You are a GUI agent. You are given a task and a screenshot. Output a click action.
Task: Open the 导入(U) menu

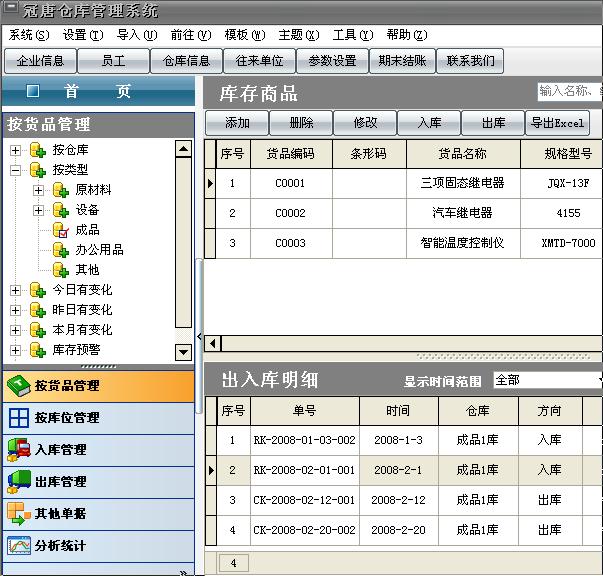point(137,35)
